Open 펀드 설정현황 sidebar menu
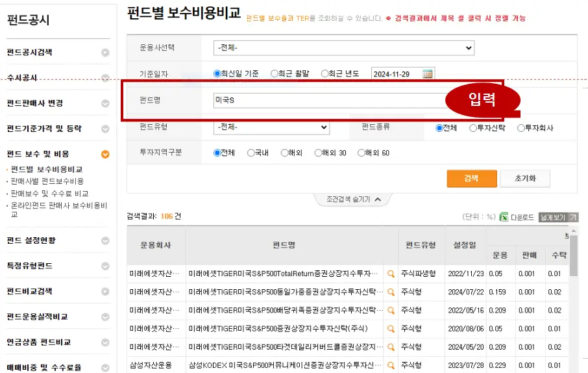 point(31,240)
